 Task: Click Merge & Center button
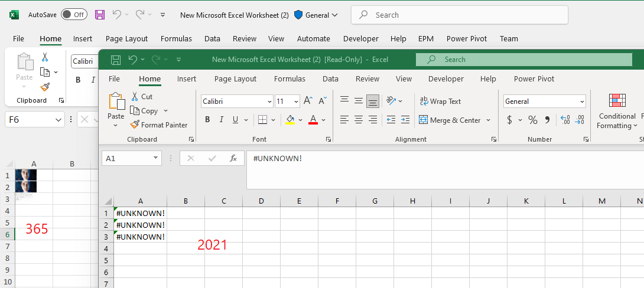[x=449, y=120]
